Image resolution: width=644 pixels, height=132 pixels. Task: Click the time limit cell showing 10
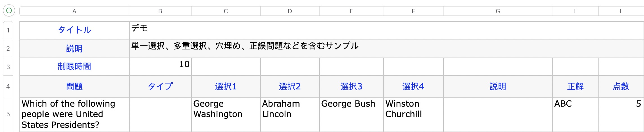160,67
